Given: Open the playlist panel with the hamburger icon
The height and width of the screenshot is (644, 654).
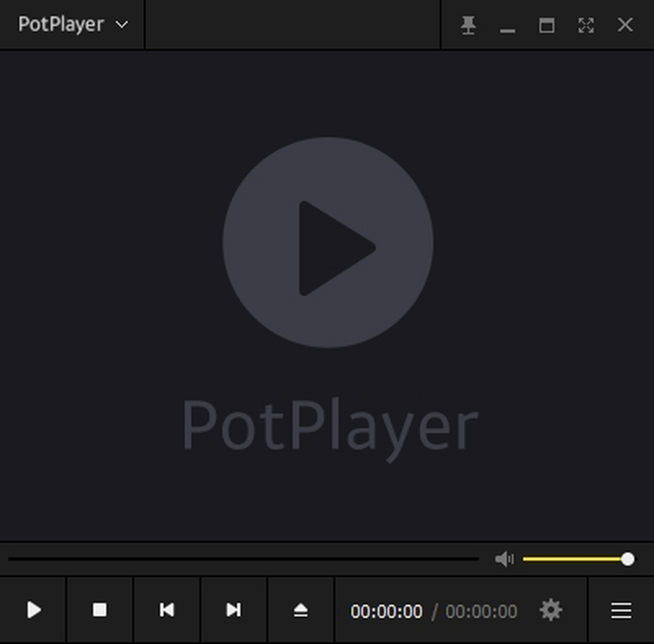Looking at the screenshot, I should [620, 611].
